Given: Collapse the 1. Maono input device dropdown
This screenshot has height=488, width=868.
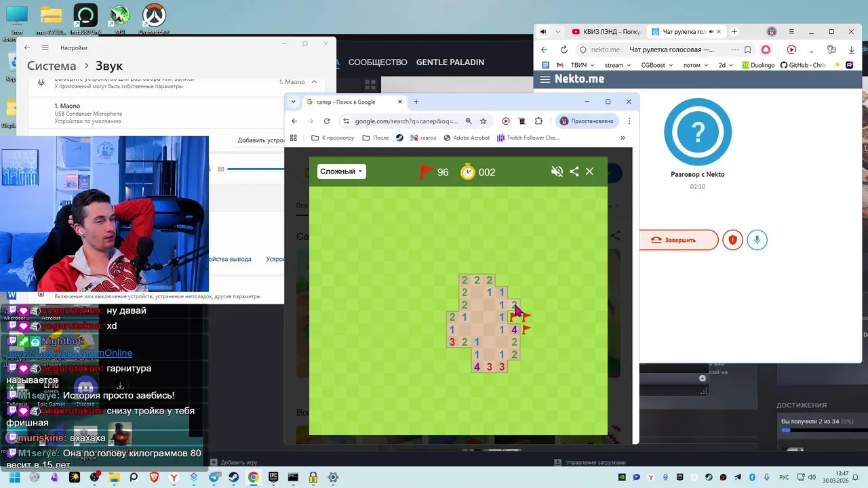Looking at the screenshot, I should tap(314, 82).
